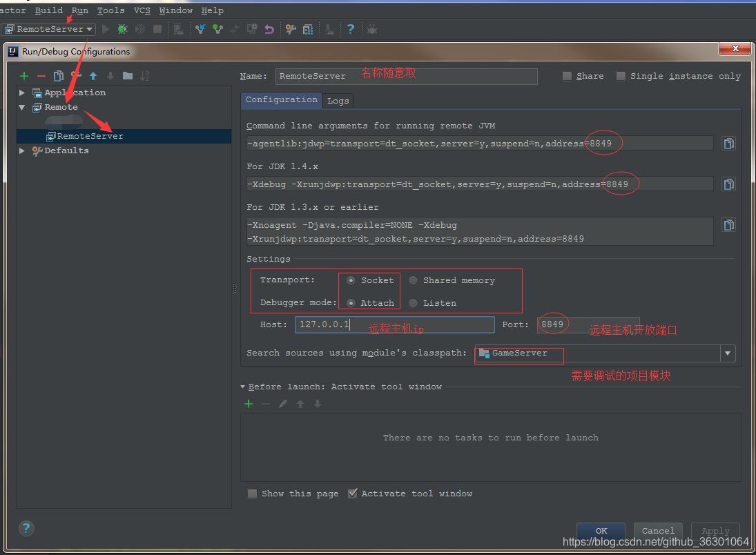756x555 pixels.
Task: Click the Run with Coverage icon in toolbar
Action: click(140, 30)
